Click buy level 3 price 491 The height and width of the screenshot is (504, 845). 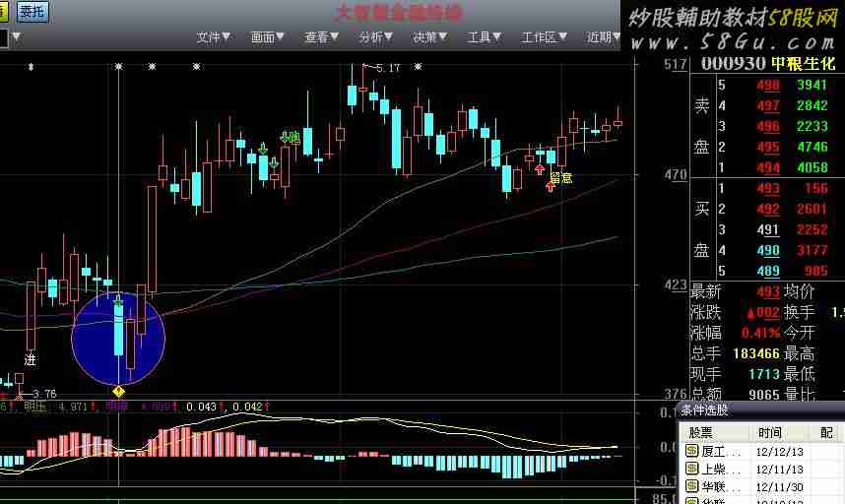tap(768, 230)
